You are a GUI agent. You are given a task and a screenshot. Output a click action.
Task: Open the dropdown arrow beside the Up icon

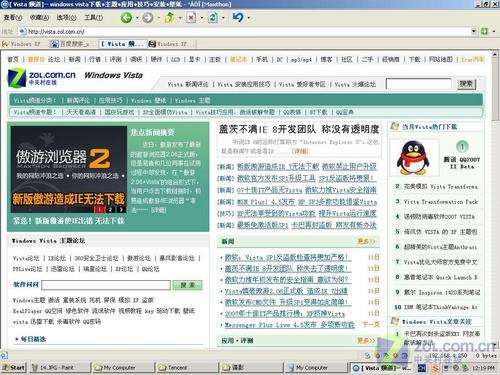tap(180, 18)
